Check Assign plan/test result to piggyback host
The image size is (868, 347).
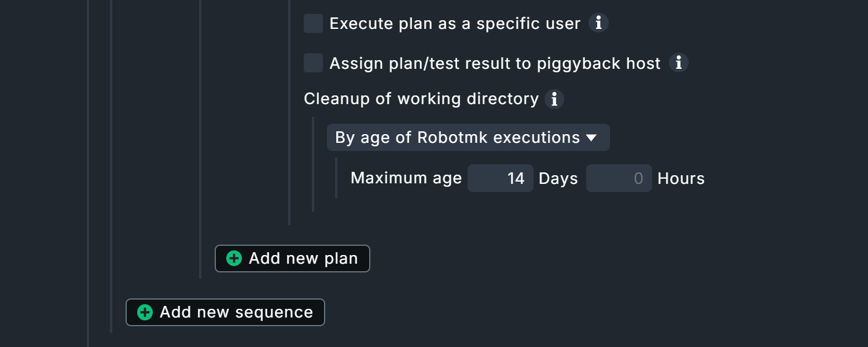tap(313, 63)
